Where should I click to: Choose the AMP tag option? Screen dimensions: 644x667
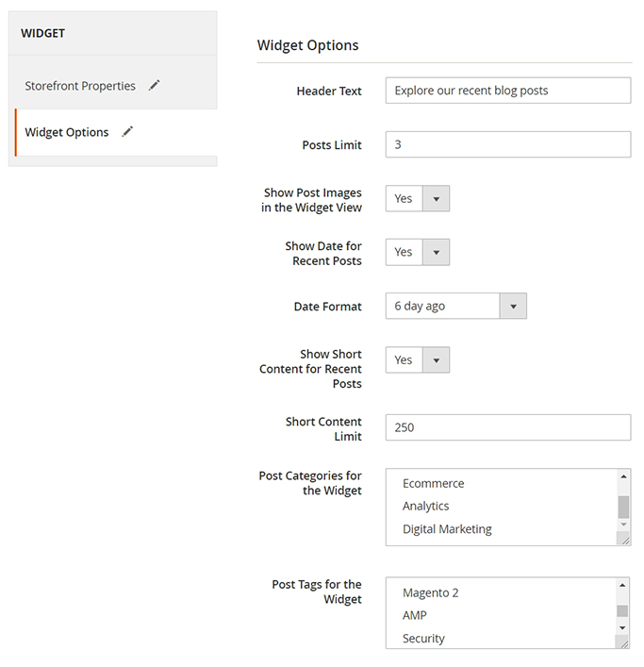pyautogui.click(x=415, y=616)
